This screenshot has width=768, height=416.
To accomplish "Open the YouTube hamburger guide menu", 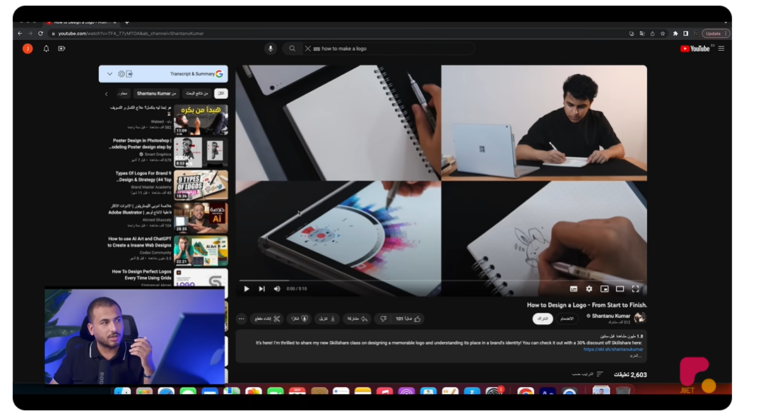I will (x=721, y=48).
